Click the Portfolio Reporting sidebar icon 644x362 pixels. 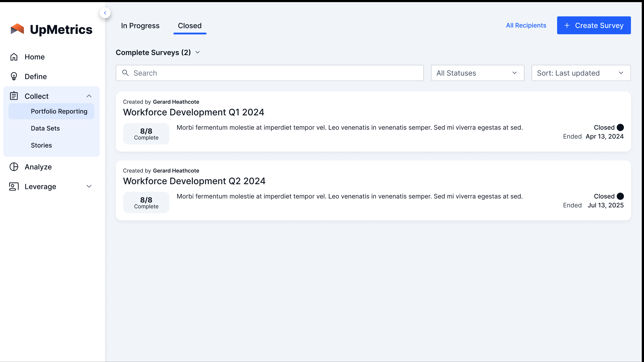click(x=59, y=111)
